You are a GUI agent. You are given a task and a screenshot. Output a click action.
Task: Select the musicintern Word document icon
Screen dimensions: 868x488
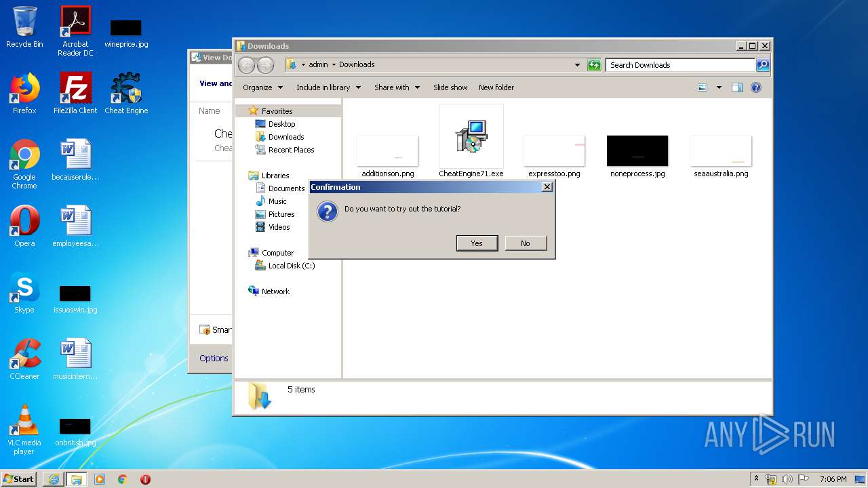click(75, 359)
